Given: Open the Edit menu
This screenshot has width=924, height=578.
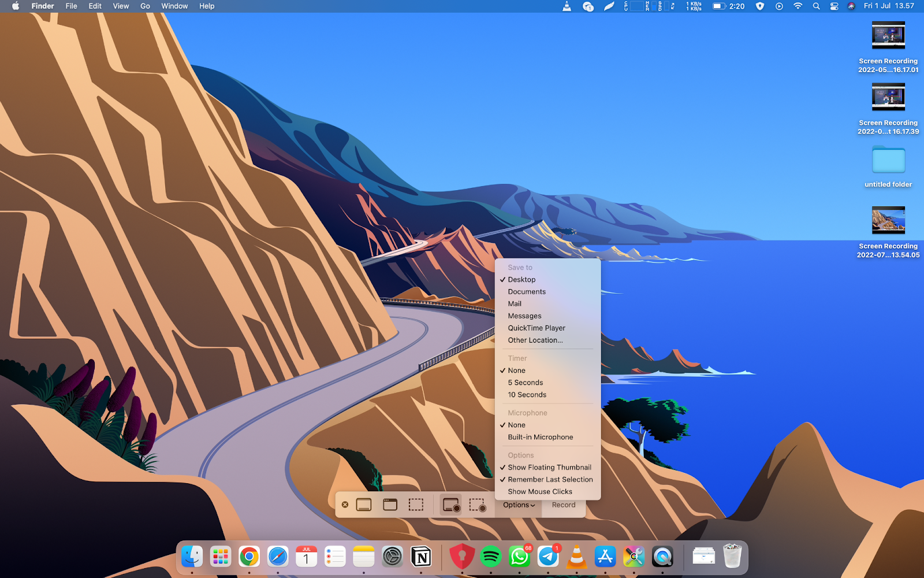Looking at the screenshot, I should (x=95, y=6).
